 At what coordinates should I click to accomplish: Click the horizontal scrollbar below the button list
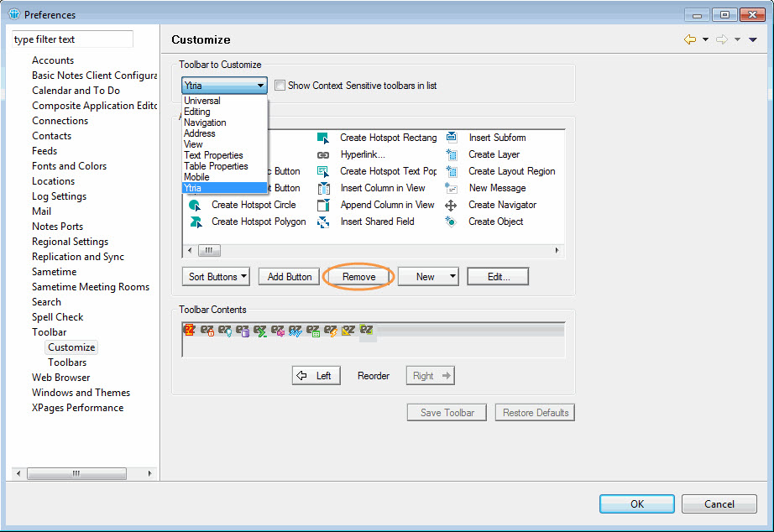[208, 249]
